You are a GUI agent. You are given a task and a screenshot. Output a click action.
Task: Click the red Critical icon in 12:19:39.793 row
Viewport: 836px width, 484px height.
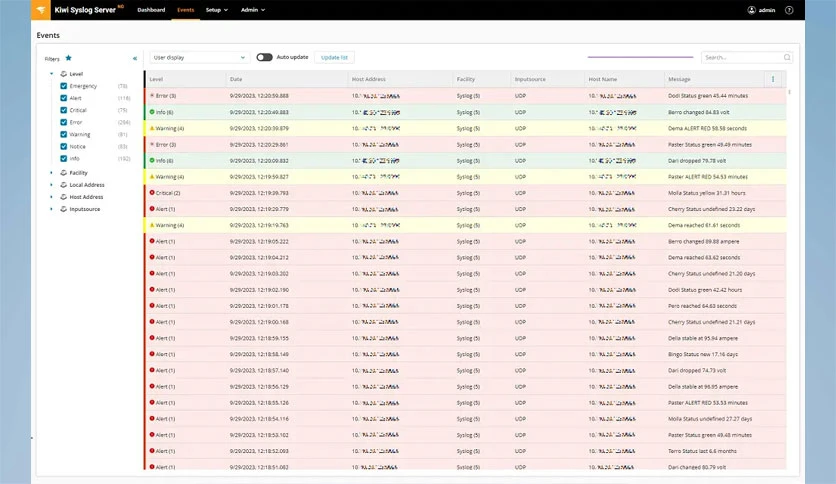click(152, 192)
